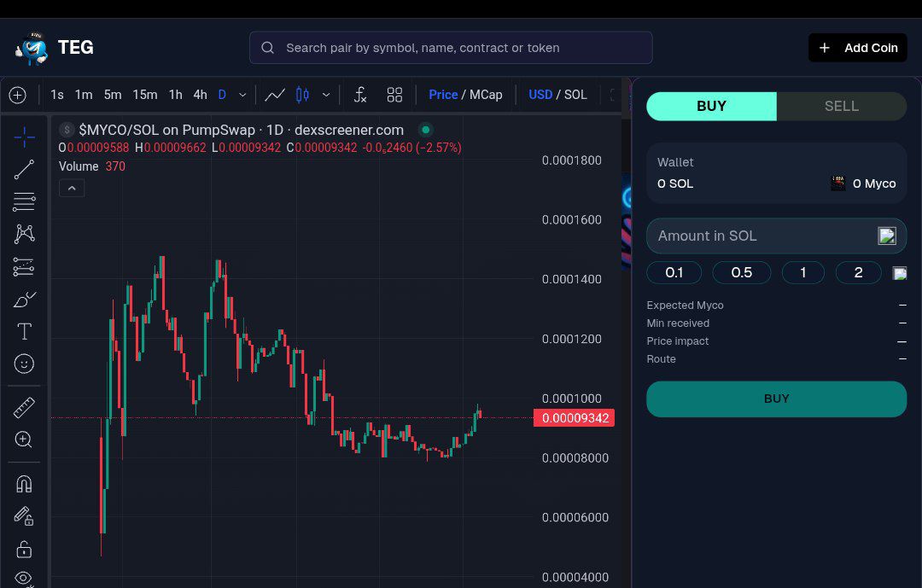Screen dimensions: 922x588
Task: Select the crosshair cursor tool
Action: pyautogui.click(x=24, y=137)
